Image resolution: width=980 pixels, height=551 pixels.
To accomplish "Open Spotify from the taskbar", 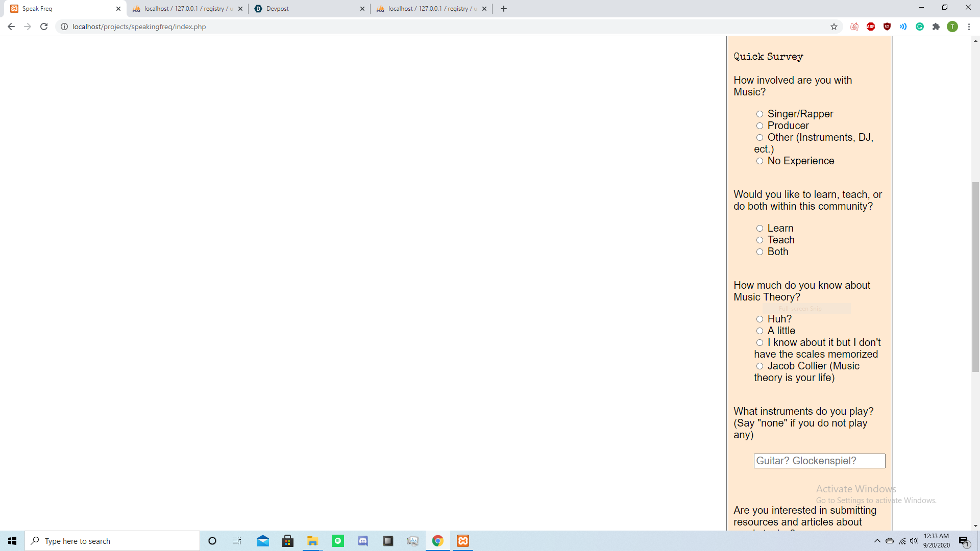I will pos(338,541).
